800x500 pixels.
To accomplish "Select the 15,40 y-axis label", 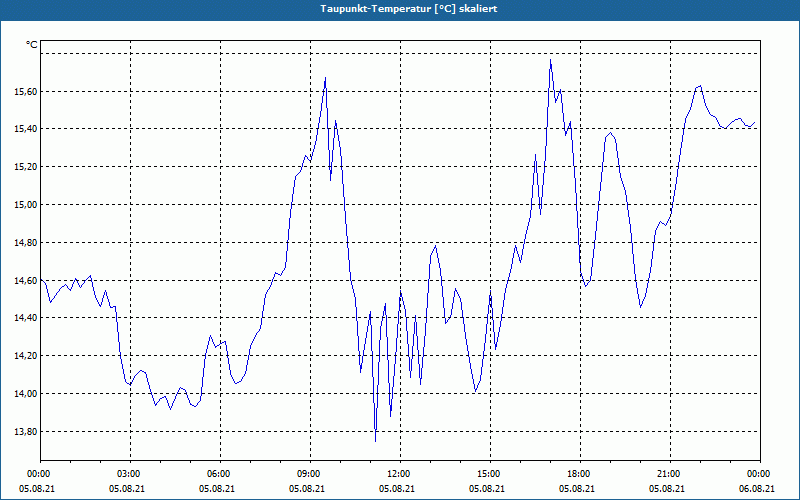I will [26, 129].
